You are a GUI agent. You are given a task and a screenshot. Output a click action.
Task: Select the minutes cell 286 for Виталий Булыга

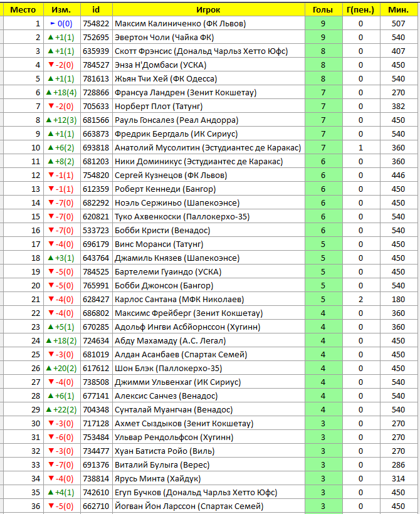coord(399,464)
